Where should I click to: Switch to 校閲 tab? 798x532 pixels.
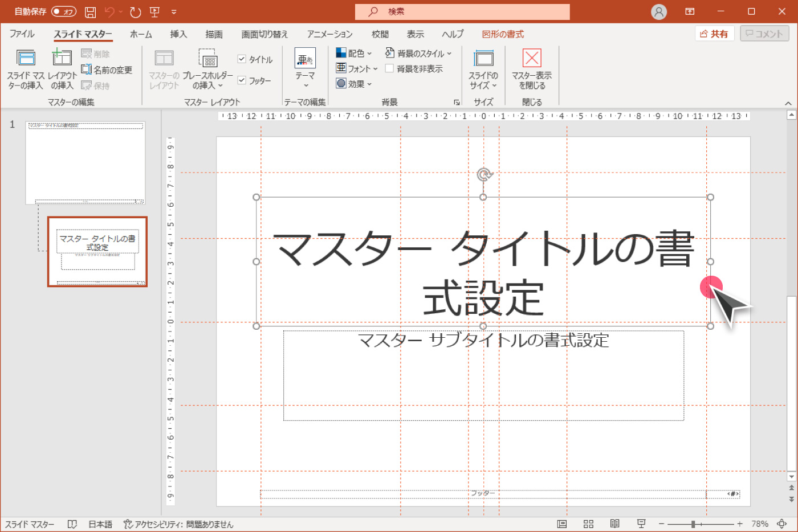click(380, 34)
